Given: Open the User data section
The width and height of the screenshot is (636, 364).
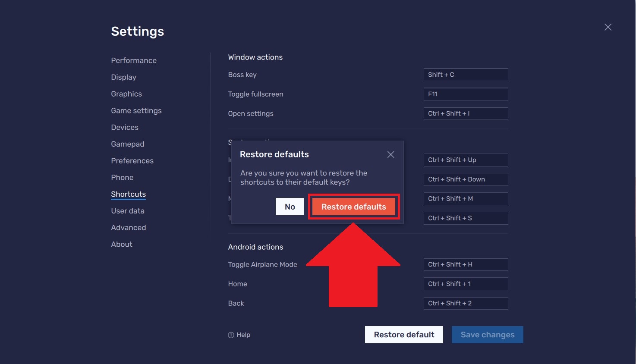Looking at the screenshot, I should click(x=128, y=211).
